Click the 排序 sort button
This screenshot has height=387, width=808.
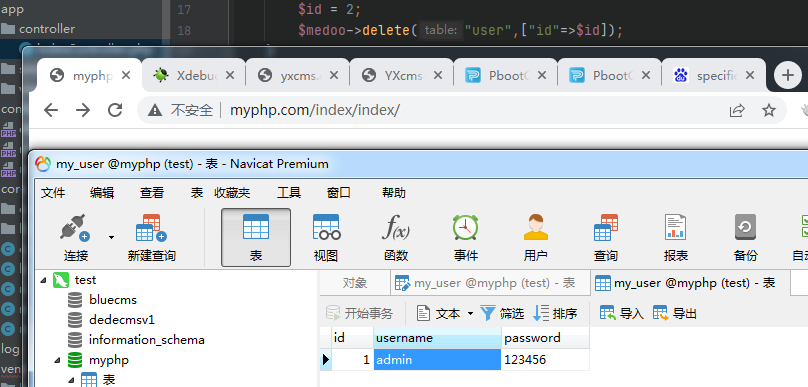(x=555, y=313)
